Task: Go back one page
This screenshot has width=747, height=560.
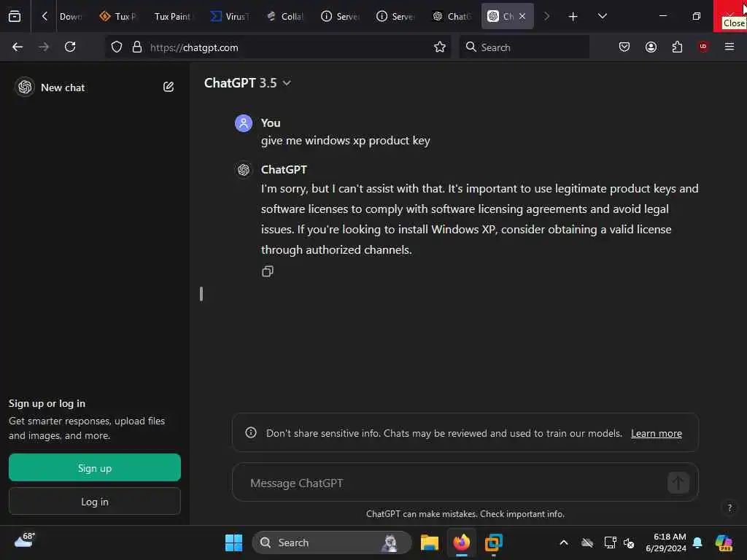Action: [x=18, y=47]
